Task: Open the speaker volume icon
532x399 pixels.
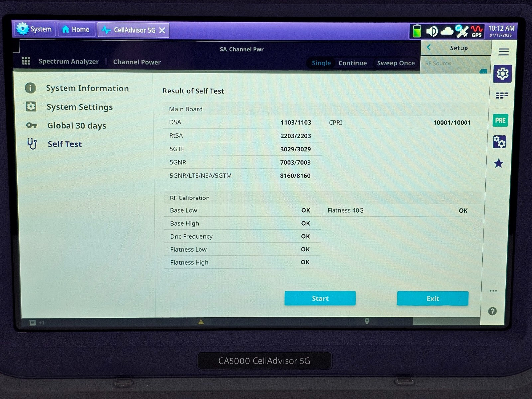Action: click(432, 31)
